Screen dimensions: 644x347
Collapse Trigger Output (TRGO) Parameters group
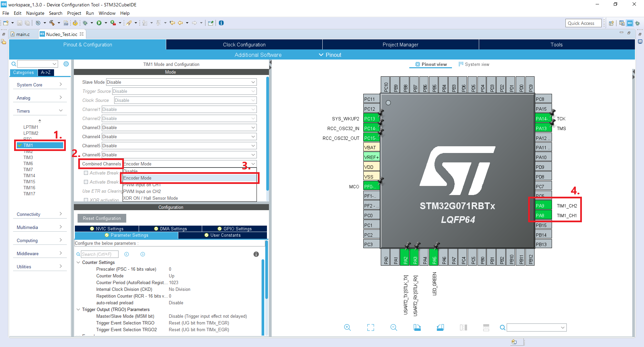point(78,309)
